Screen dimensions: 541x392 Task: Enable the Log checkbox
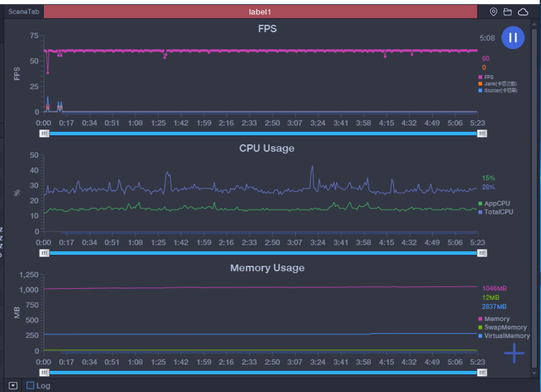coord(30,385)
